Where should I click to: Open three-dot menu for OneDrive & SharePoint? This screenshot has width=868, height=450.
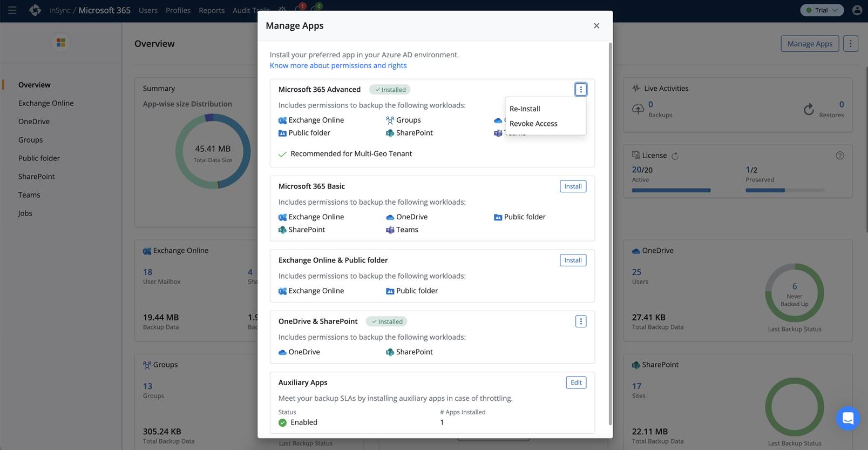click(x=581, y=321)
